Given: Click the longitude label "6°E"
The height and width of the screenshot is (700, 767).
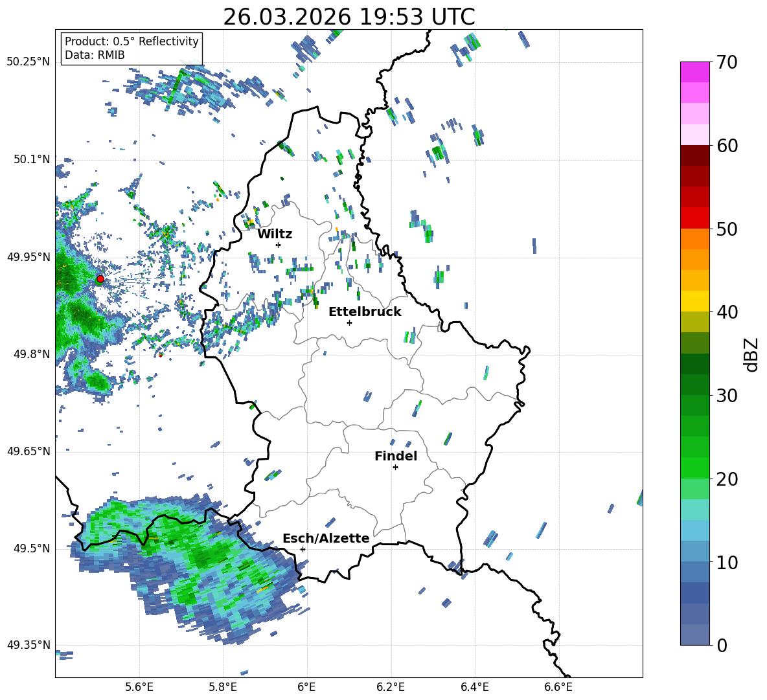Looking at the screenshot, I should point(306,687).
